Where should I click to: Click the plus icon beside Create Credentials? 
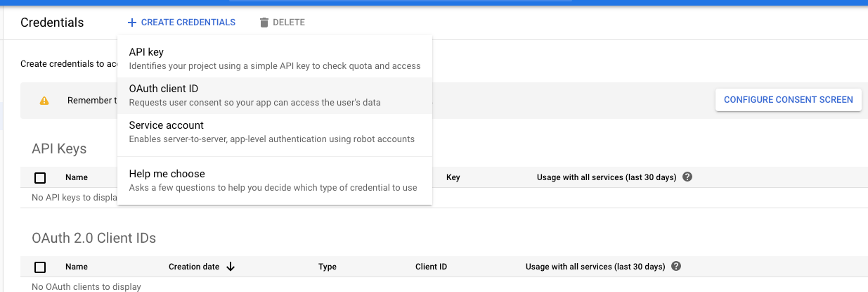point(132,23)
